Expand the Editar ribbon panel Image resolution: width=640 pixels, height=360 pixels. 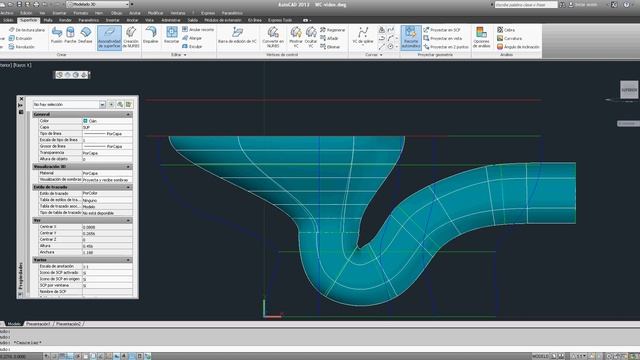(x=179, y=55)
